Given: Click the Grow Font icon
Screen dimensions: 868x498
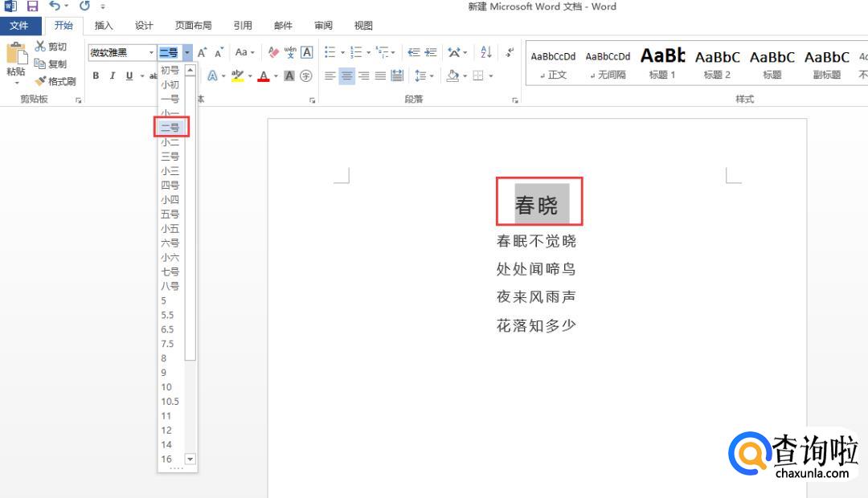Looking at the screenshot, I should [202, 52].
